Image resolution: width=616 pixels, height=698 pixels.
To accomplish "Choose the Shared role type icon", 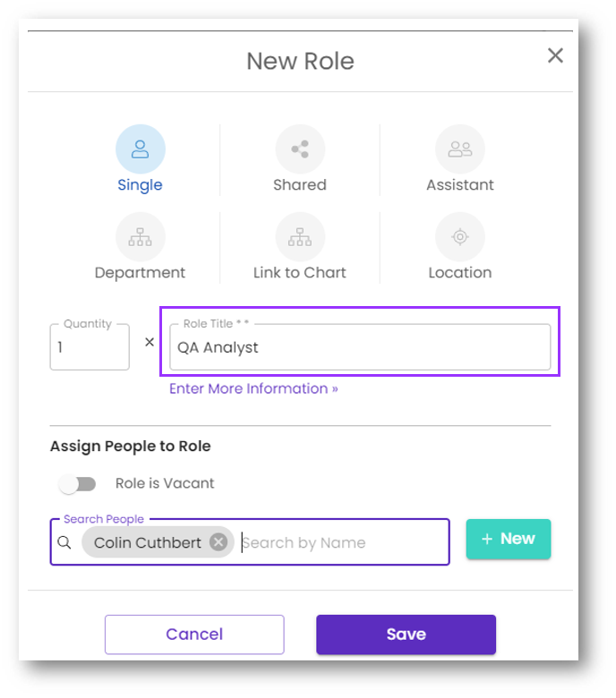I will [299, 149].
